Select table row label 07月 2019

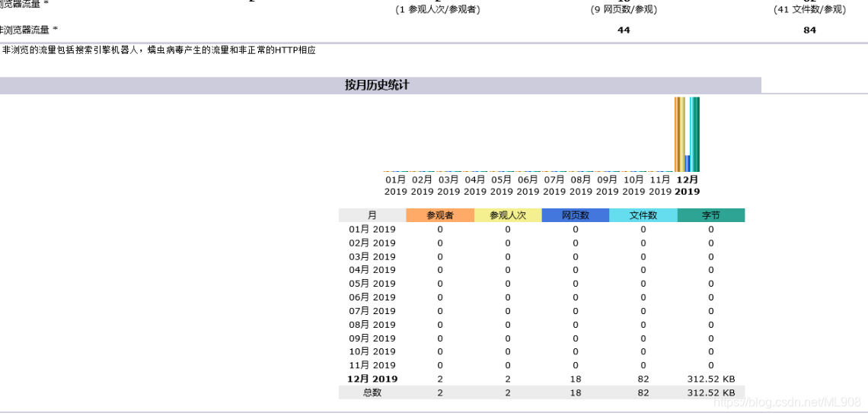[x=372, y=311]
